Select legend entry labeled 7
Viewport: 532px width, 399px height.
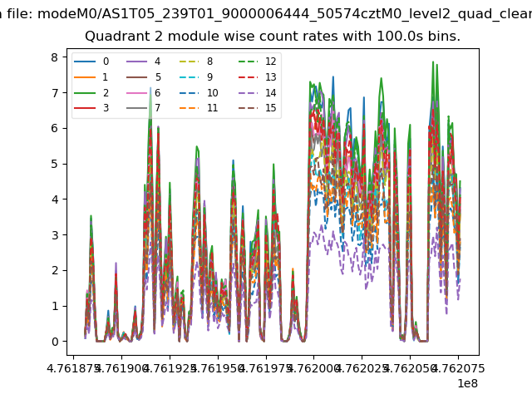(157, 108)
